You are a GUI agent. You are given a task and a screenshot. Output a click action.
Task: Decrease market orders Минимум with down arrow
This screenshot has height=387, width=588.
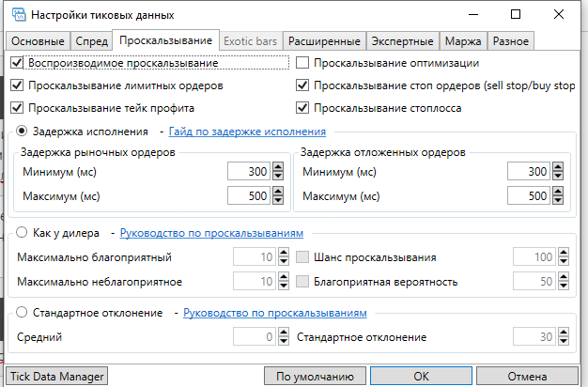278,176
